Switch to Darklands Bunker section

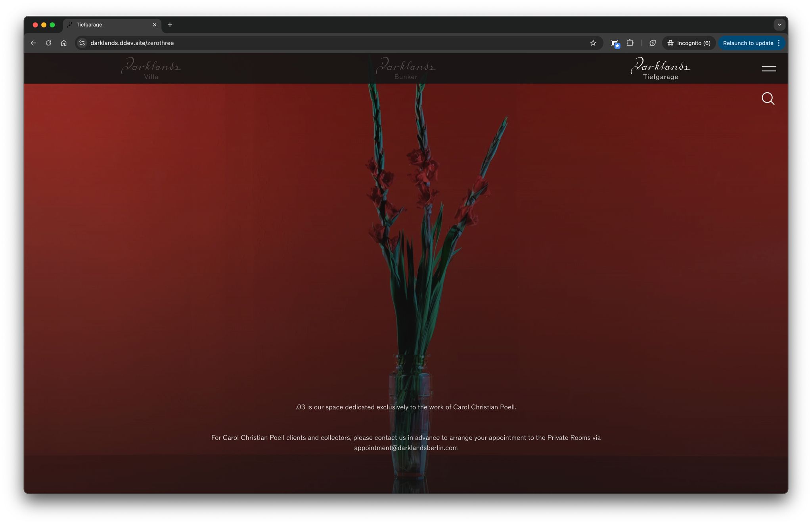coord(406,69)
